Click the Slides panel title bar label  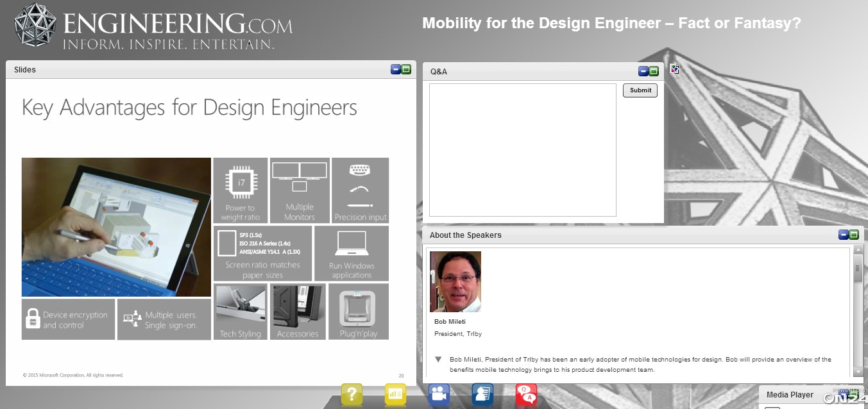coord(25,70)
